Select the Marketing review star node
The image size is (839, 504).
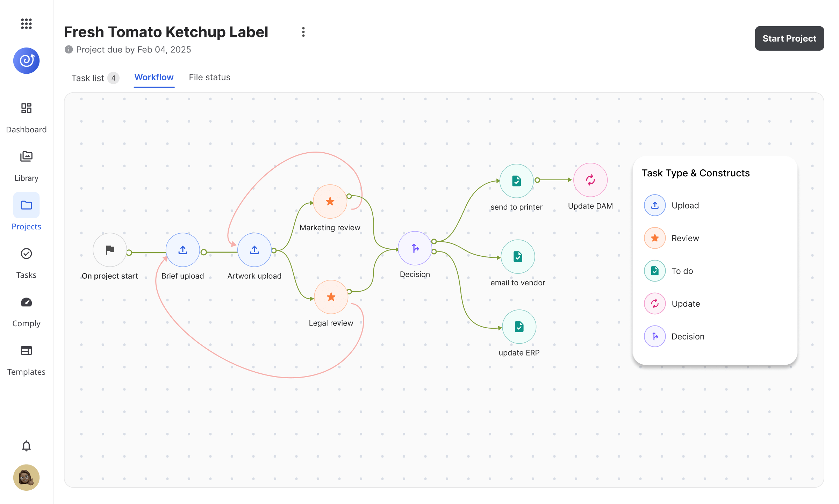[x=330, y=202]
